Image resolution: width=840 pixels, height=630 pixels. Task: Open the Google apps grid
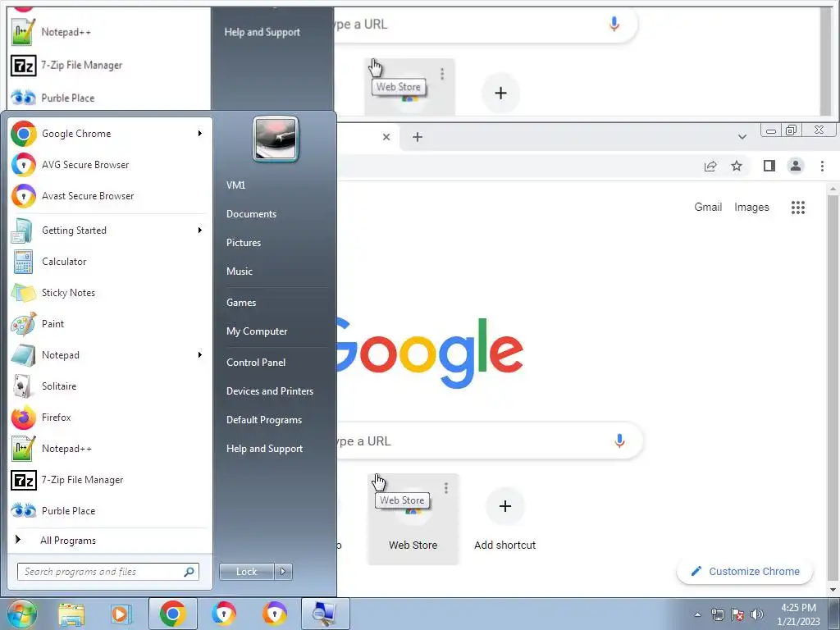[x=798, y=208]
